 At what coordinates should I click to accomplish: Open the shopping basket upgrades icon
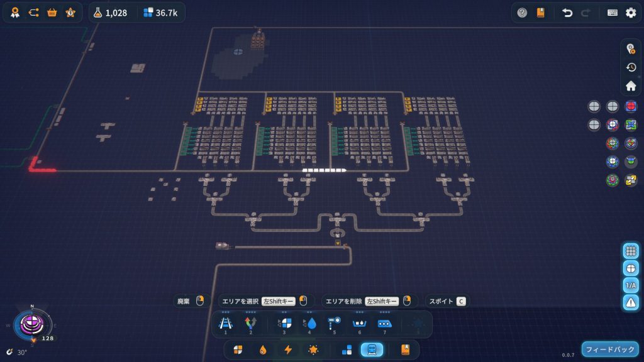point(52,13)
